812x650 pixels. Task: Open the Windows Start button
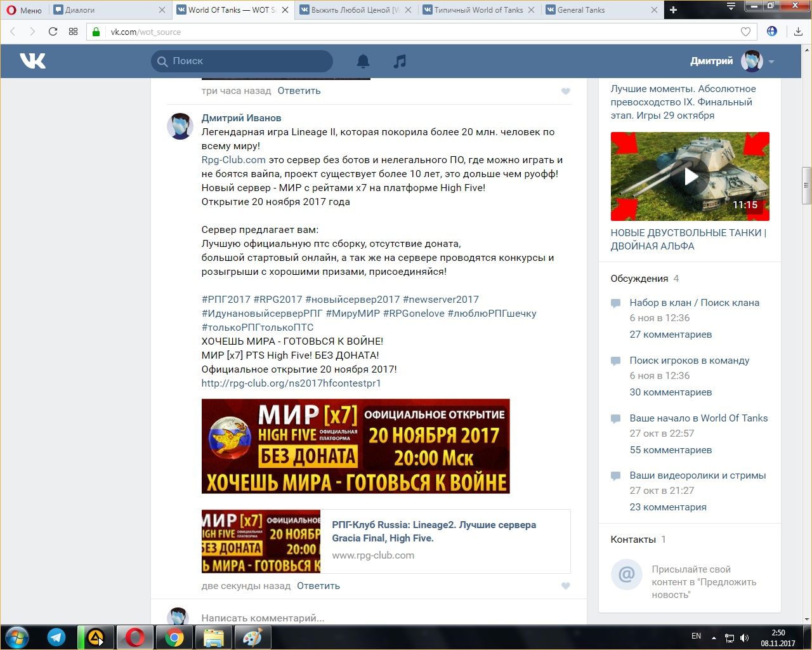coord(17,637)
